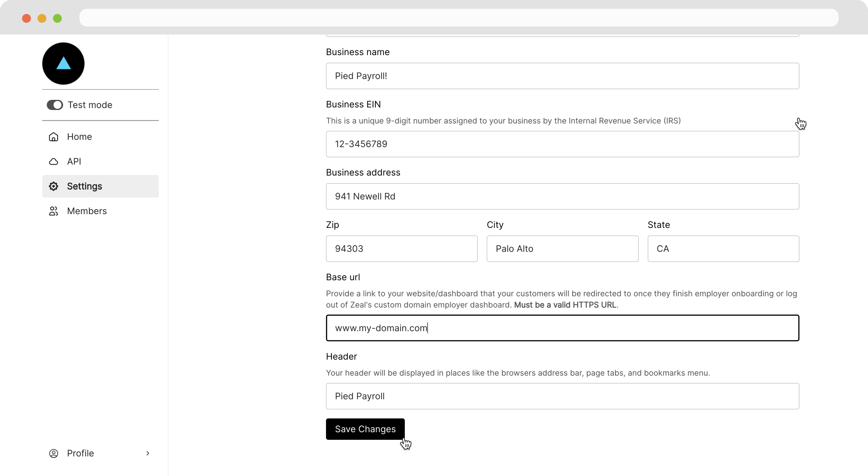Image resolution: width=868 pixels, height=476 pixels.
Task: Expand the Profile menu chevron
Action: pyautogui.click(x=148, y=453)
